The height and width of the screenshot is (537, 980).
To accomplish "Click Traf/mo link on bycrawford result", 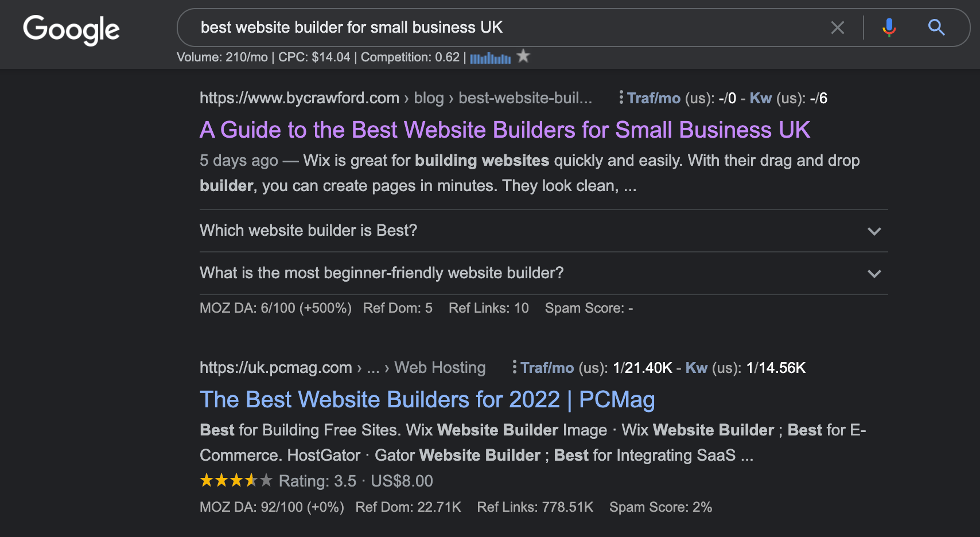I will [654, 98].
